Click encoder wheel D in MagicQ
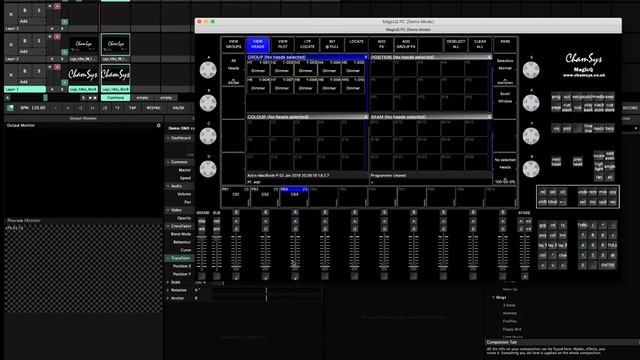 pyautogui.click(x=208, y=169)
